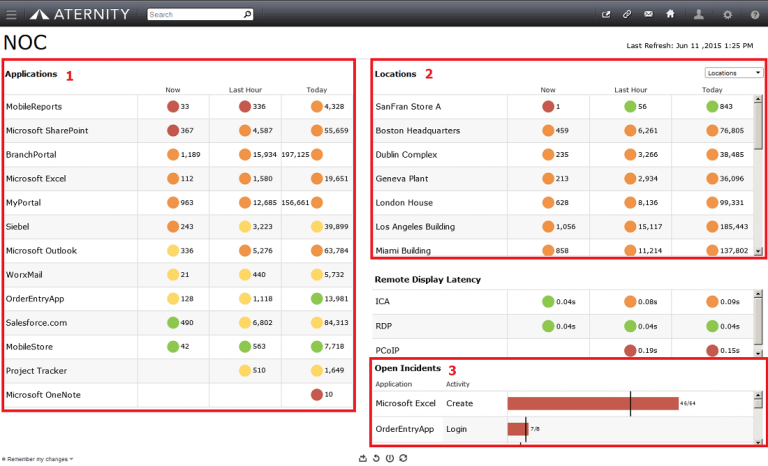Select the Boston Headquarters location
The image size is (768, 466).
pyautogui.click(x=418, y=130)
